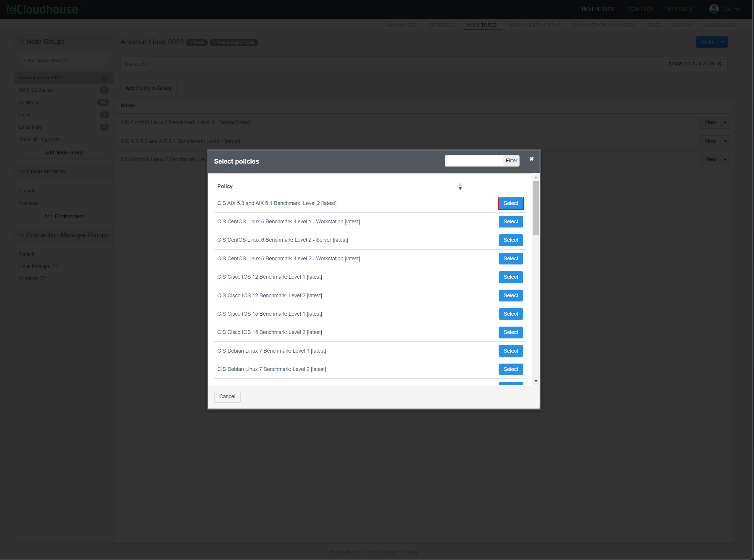This screenshot has height=560, width=754.
Task: Open View dropdown for CentOS Linux 6 policy
Action: 725,123
